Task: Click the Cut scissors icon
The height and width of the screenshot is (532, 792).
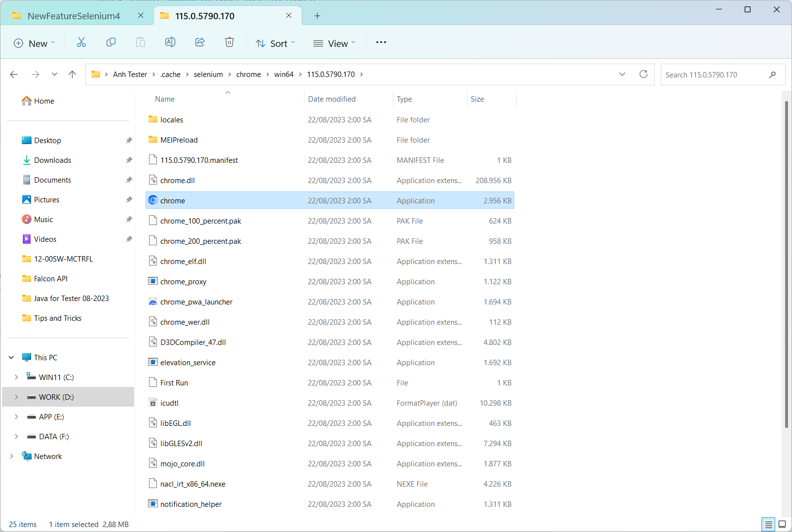Action: point(81,42)
